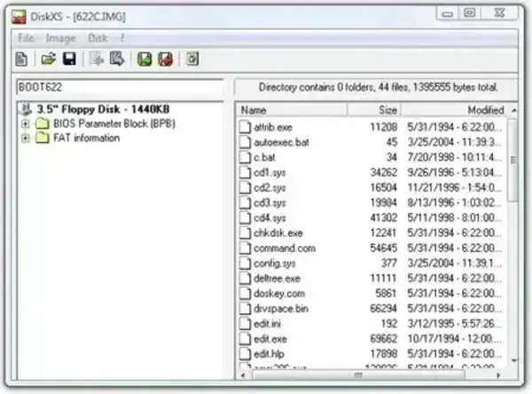Click the scroll up arrow in file list
This screenshot has height=394, width=532.
(513, 110)
